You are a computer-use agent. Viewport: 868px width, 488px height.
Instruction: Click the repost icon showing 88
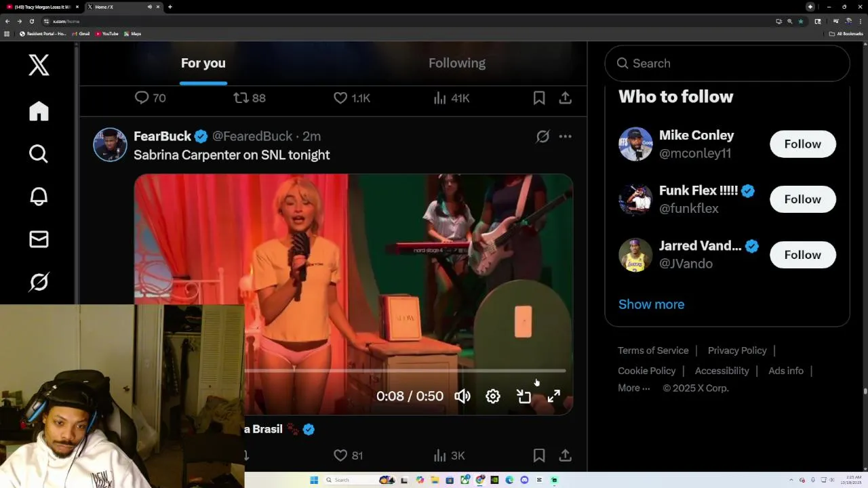(x=250, y=98)
